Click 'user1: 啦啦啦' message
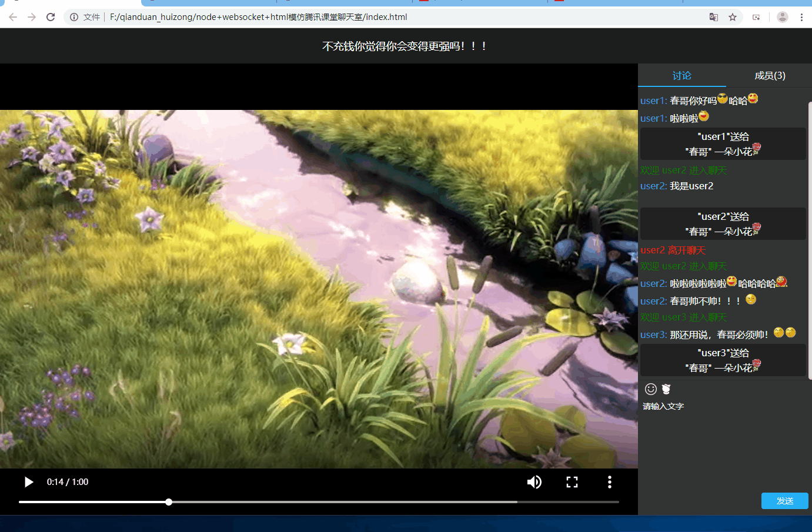 (675, 118)
